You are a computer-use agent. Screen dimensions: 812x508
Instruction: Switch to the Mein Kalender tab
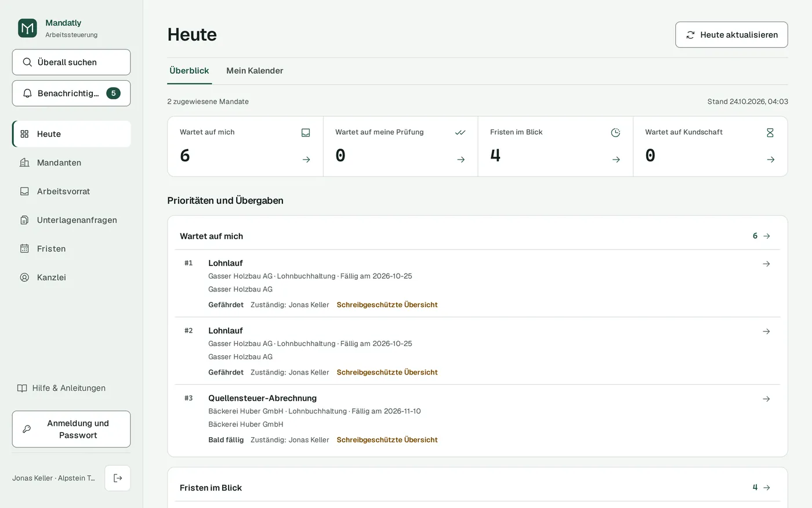pyautogui.click(x=255, y=71)
